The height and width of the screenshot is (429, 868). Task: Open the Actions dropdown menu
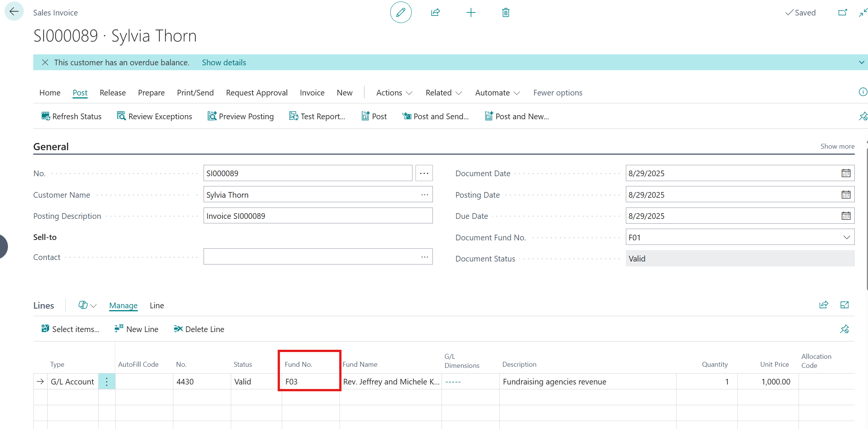point(394,93)
